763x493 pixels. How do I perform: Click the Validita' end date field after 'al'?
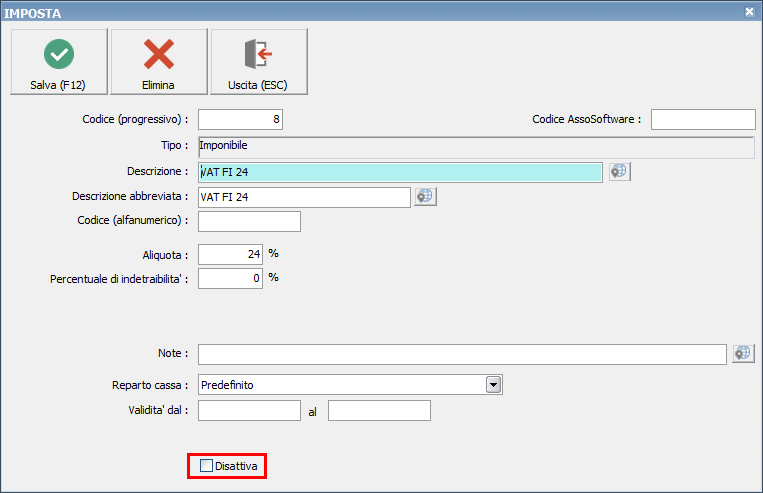(x=379, y=410)
